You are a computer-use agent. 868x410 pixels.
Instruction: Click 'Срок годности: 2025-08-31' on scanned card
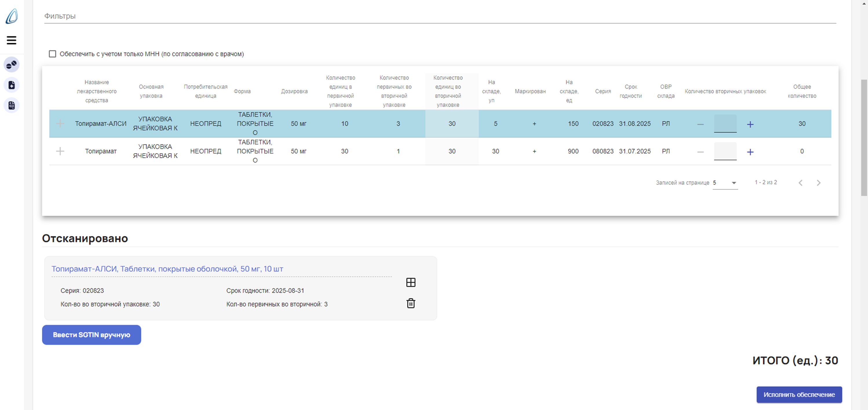pos(265,290)
